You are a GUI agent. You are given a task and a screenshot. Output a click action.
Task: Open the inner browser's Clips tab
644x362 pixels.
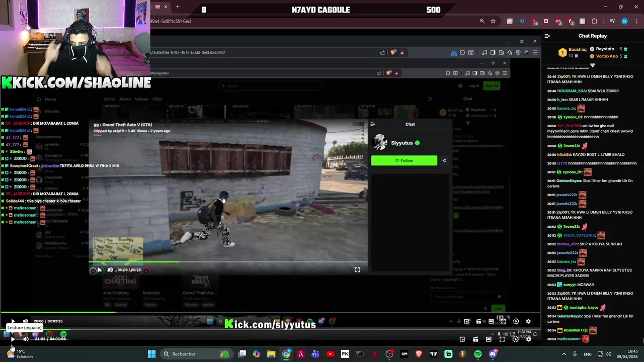point(157,99)
